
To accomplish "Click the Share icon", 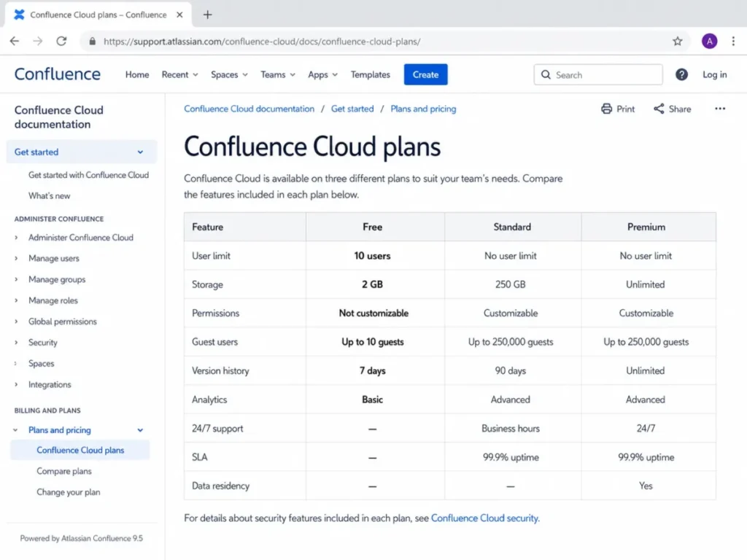I will (659, 109).
